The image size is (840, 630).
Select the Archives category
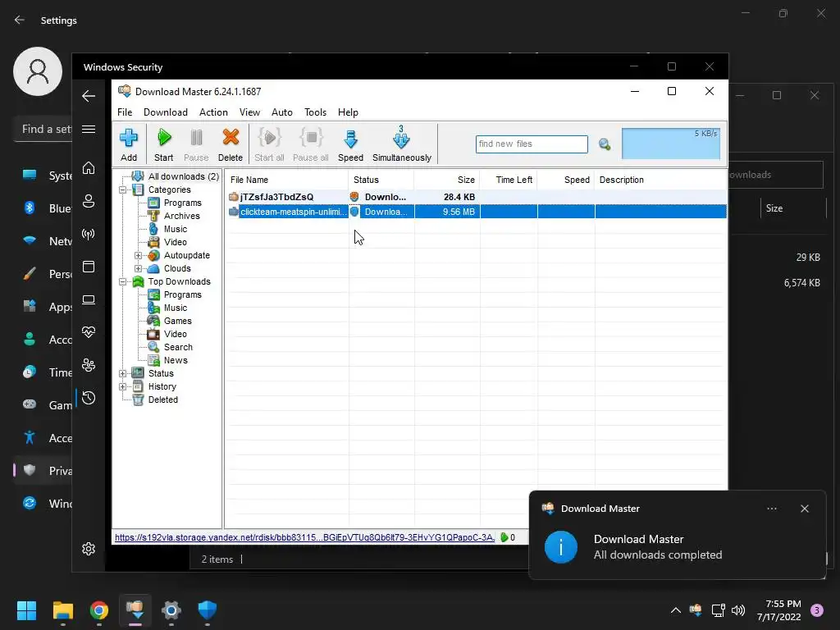click(x=181, y=216)
